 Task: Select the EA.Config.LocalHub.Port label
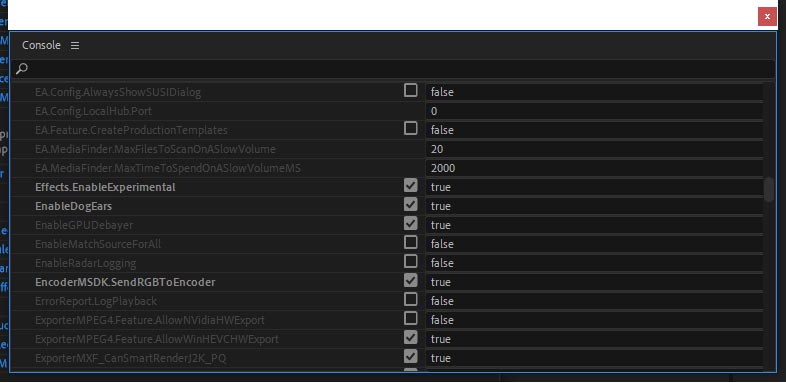pos(93,111)
